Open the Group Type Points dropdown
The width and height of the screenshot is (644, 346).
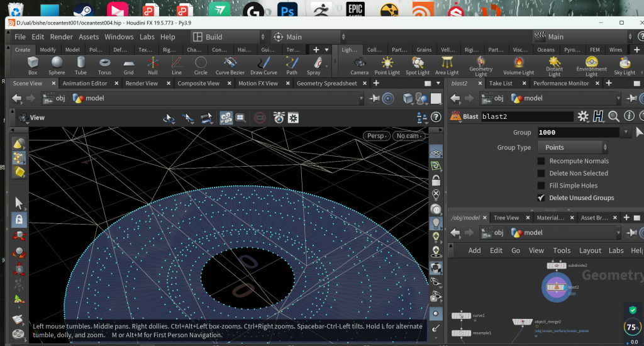point(572,147)
